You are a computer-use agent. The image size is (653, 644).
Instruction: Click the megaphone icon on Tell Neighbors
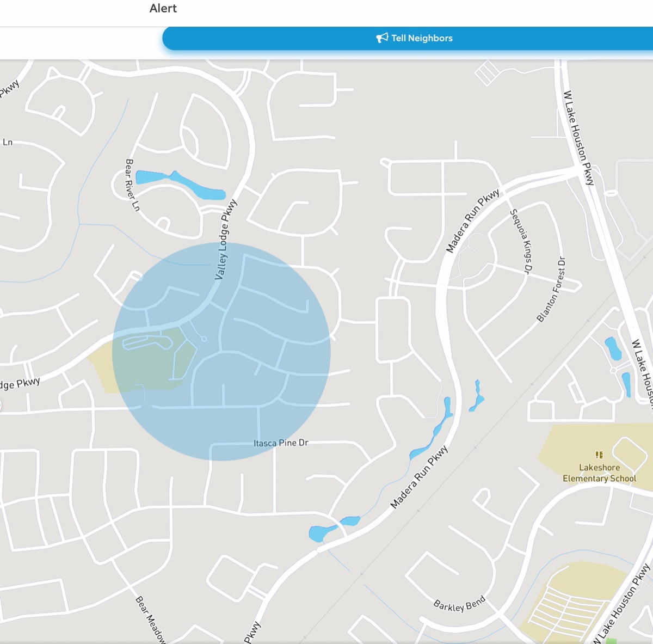point(382,38)
